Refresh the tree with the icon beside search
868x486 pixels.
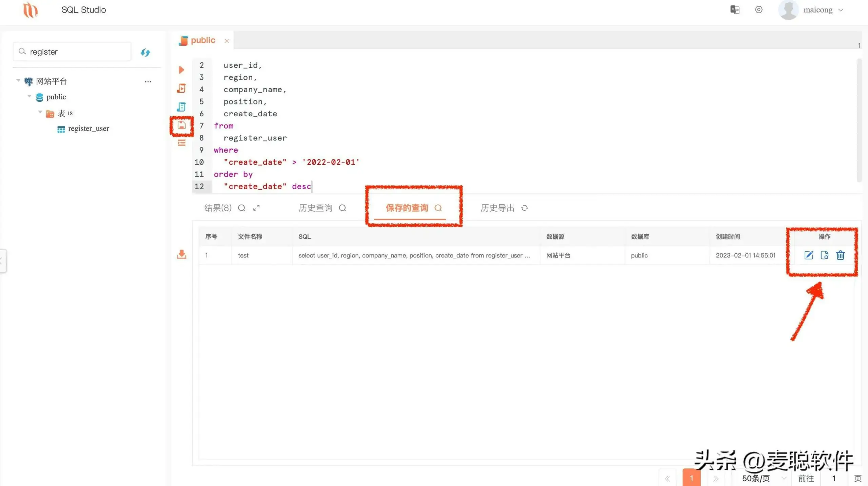pos(145,52)
